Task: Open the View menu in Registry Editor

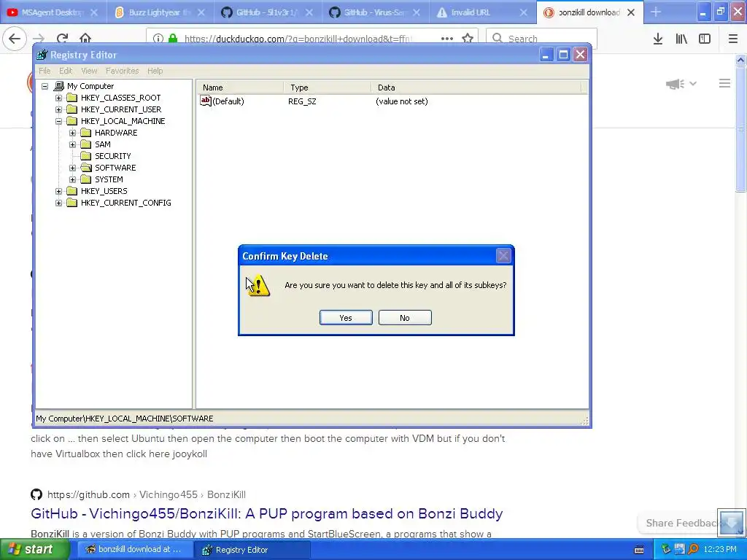Action: click(89, 71)
